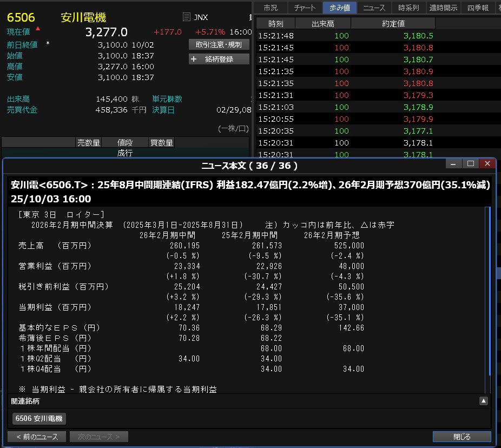Click the plus icon on 銘柄登録

[x=194, y=59]
